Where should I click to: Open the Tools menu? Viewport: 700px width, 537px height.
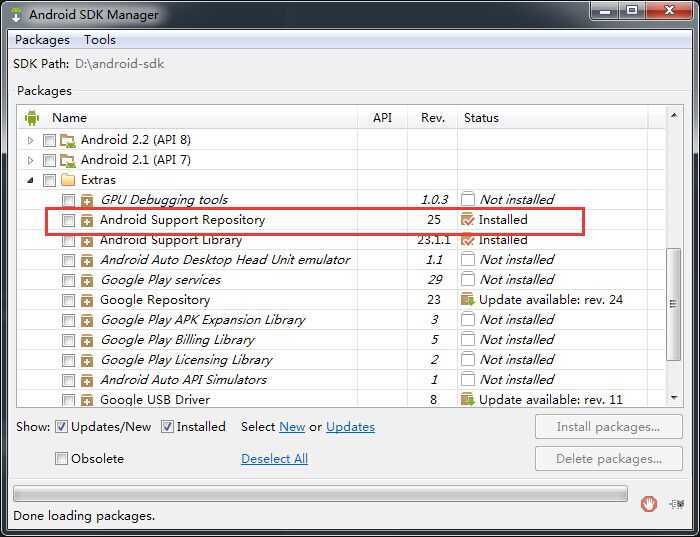pos(100,40)
